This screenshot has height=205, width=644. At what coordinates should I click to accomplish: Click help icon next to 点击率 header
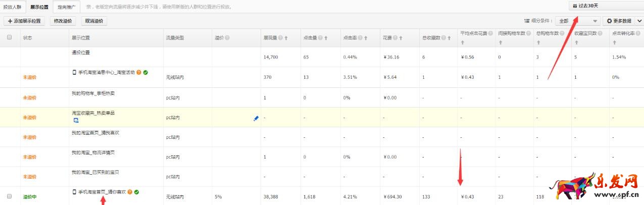tap(361, 38)
